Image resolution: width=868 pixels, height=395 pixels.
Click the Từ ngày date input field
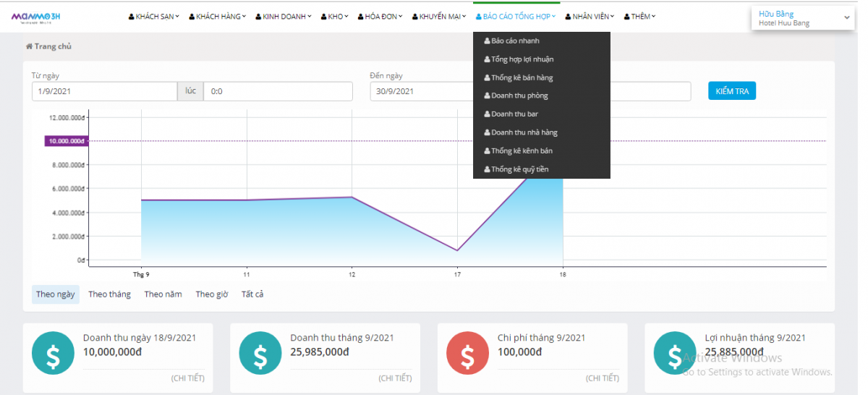[x=104, y=91]
